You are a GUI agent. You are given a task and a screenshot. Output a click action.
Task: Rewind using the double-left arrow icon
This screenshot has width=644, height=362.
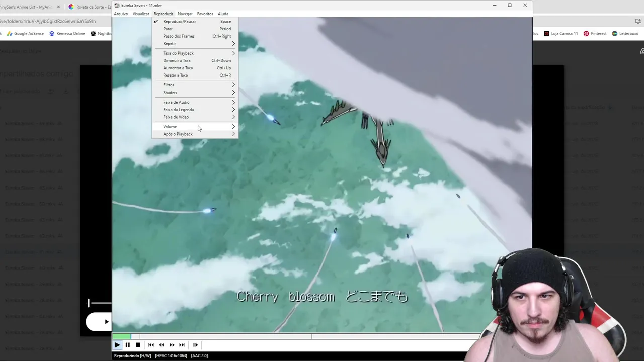click(162, 345)
